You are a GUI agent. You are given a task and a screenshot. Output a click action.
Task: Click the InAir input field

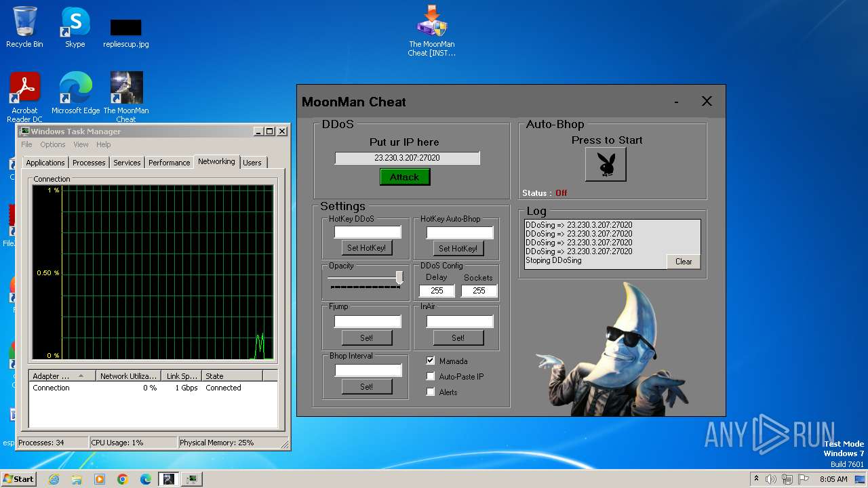coord(459,321)
